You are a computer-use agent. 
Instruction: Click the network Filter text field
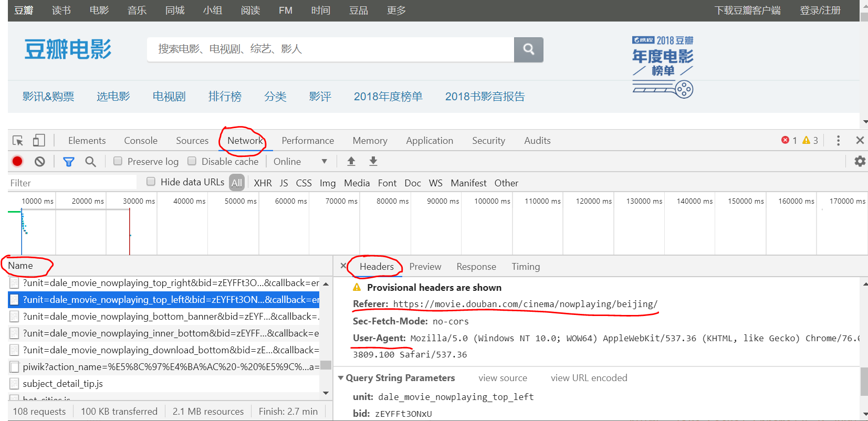pyautogui.click(x=72, y=183)
